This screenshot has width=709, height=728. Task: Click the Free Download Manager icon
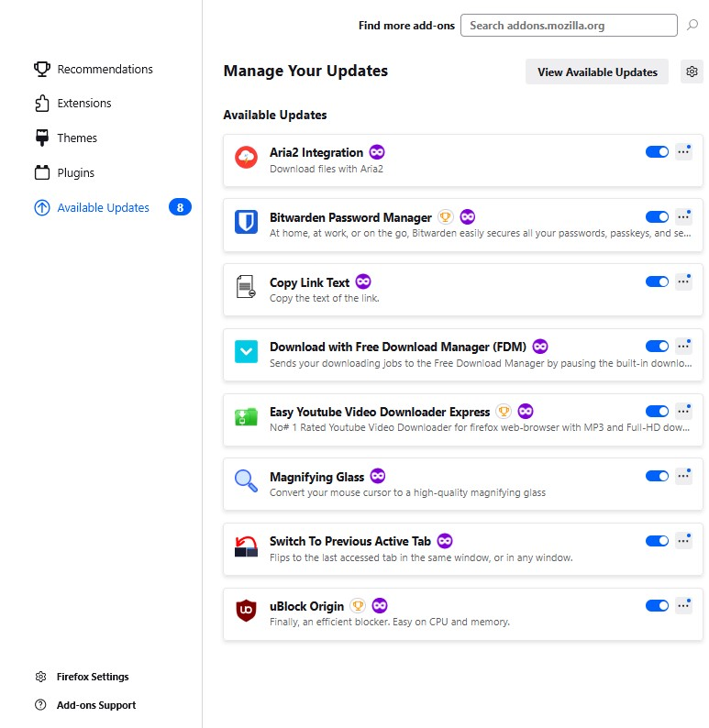pos(246,351)
